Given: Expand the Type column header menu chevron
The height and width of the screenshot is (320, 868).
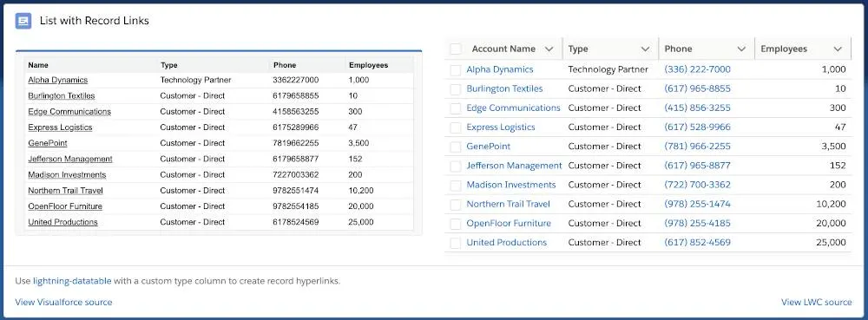Looking at the screenshot, I should [x=645, y=49].
